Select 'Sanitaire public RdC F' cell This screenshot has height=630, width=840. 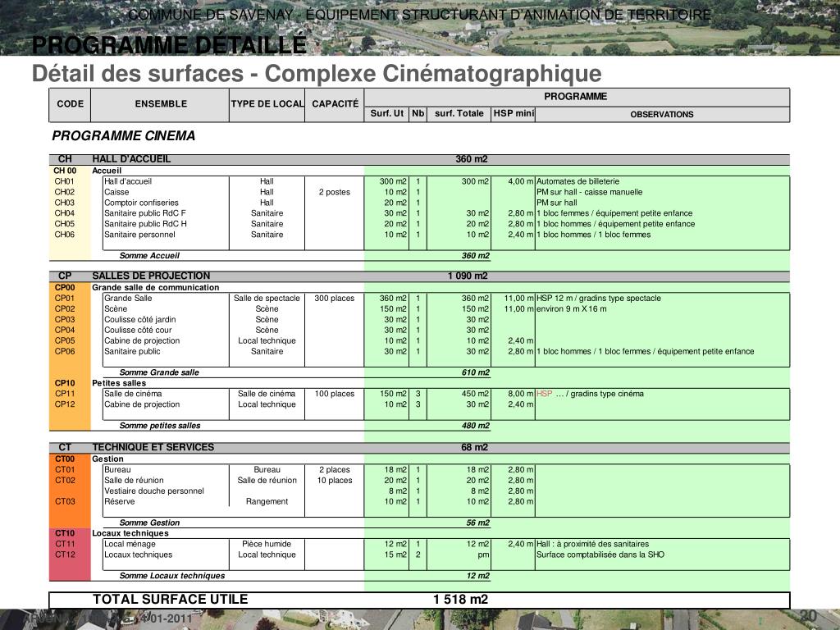coord(145,213)
